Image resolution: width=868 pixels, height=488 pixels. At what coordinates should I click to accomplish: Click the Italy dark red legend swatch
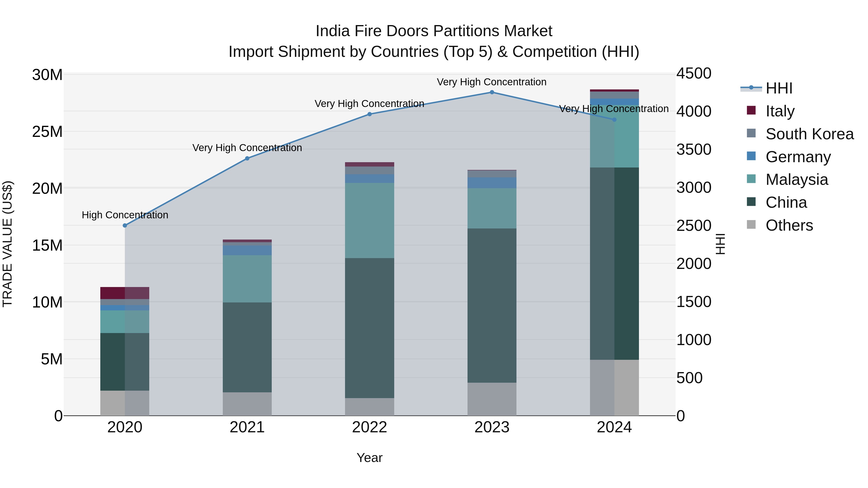[x=751, y=110]
